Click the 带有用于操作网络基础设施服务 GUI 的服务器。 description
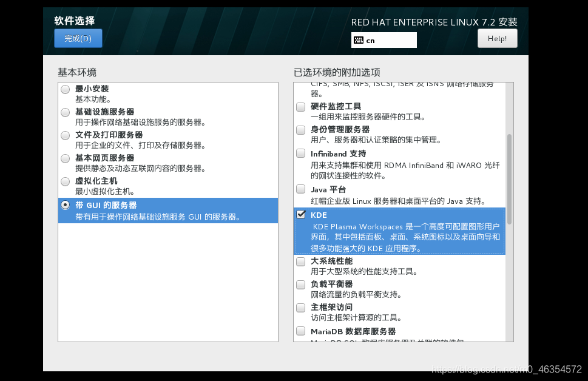 point(158,217)
